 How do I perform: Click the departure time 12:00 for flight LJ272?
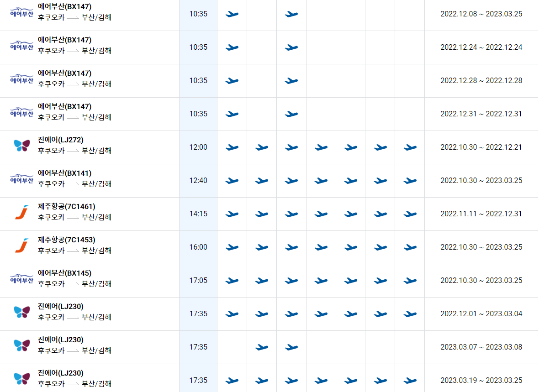pos(198,147)
